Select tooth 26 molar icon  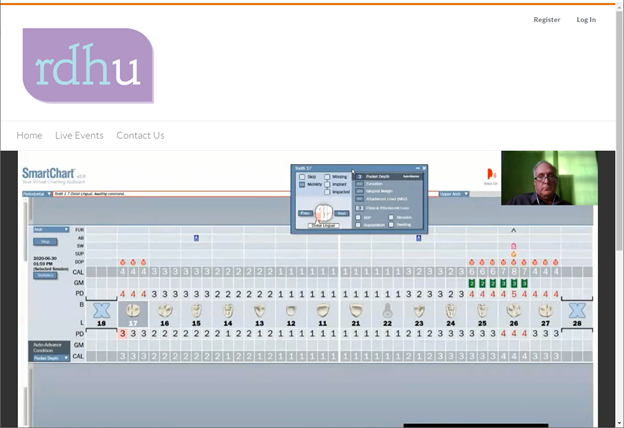pos(514,311)
